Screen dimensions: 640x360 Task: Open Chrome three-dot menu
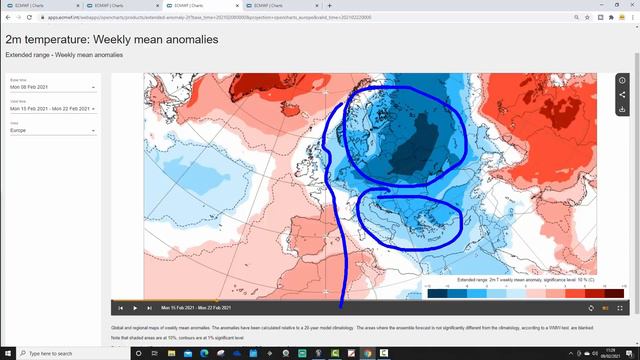point(633,17)
